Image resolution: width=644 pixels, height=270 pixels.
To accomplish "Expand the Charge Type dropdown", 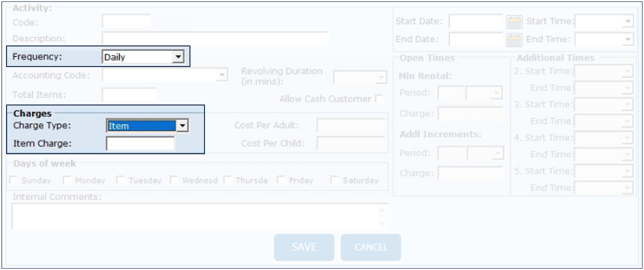I will click(182, 126).
